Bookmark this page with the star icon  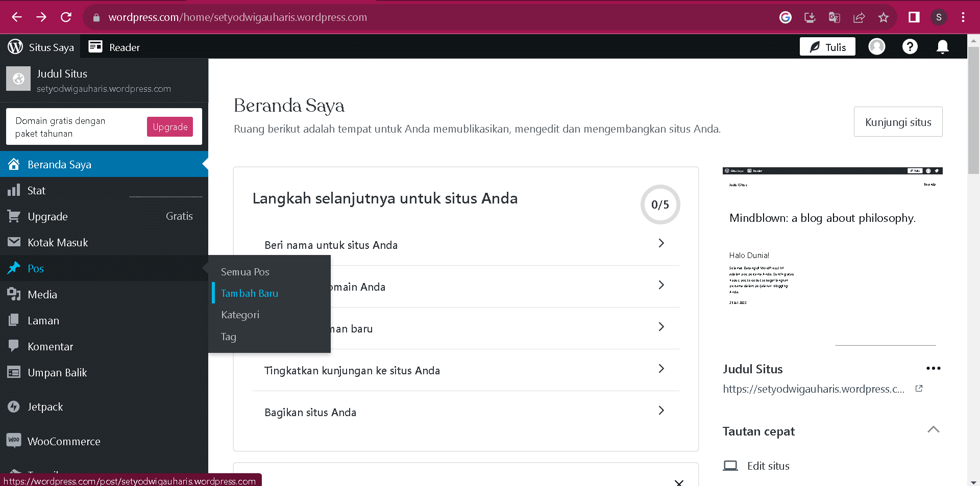[x=884, y=17]
